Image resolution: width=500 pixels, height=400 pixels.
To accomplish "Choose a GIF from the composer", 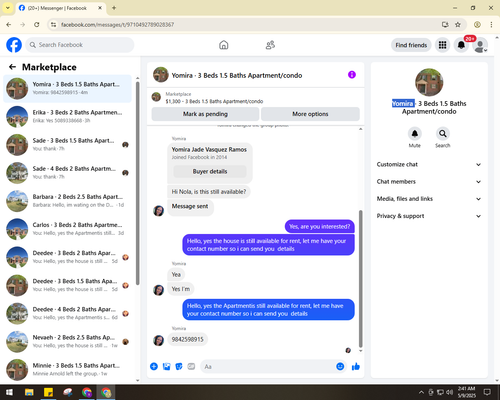I will tap(191, 366).
